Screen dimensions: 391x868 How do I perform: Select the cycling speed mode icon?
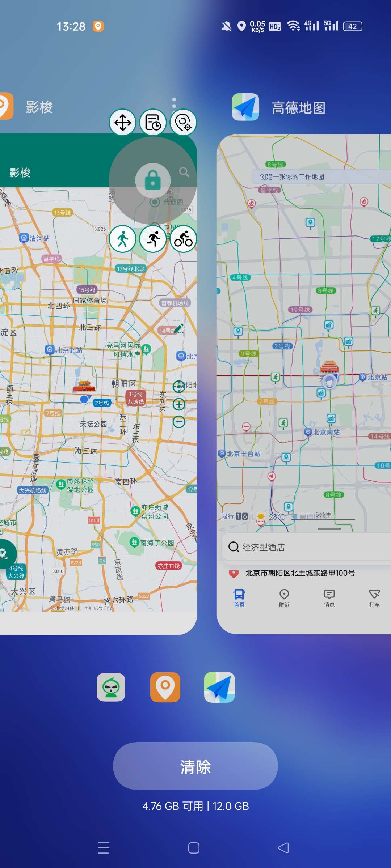pos(184,239)
